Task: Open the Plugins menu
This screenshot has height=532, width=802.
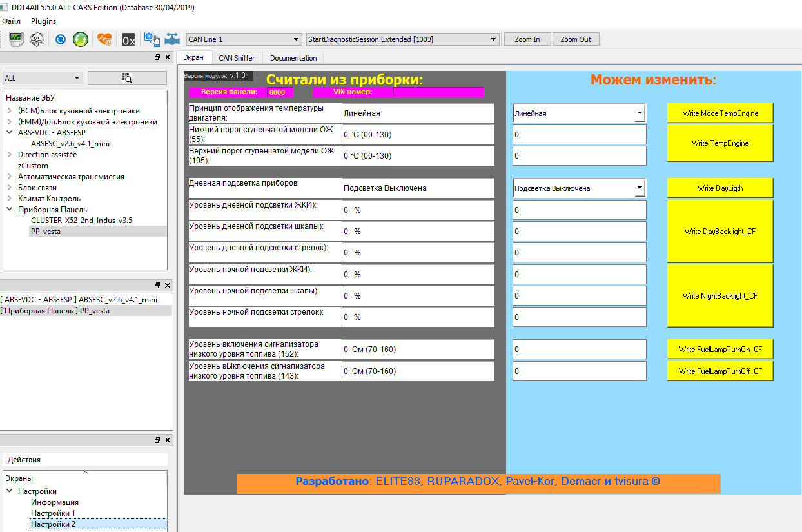Action: click(x=43, y=21)
